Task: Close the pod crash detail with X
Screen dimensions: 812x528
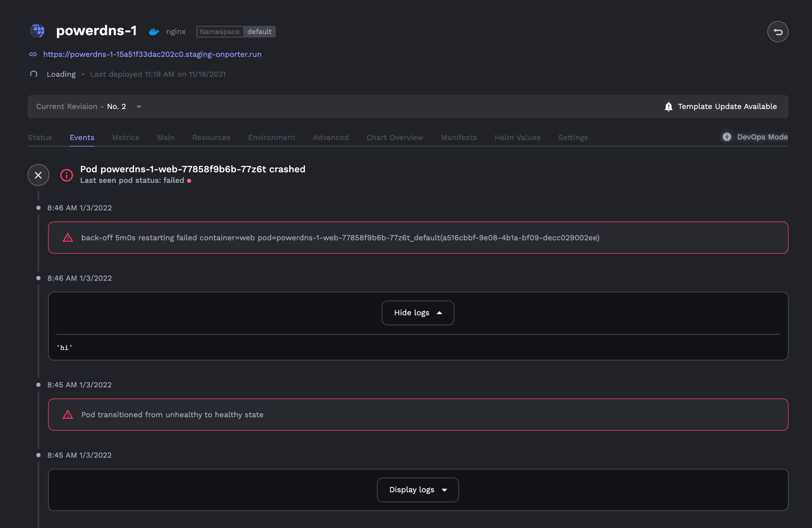Action: (x=38, y=175)
